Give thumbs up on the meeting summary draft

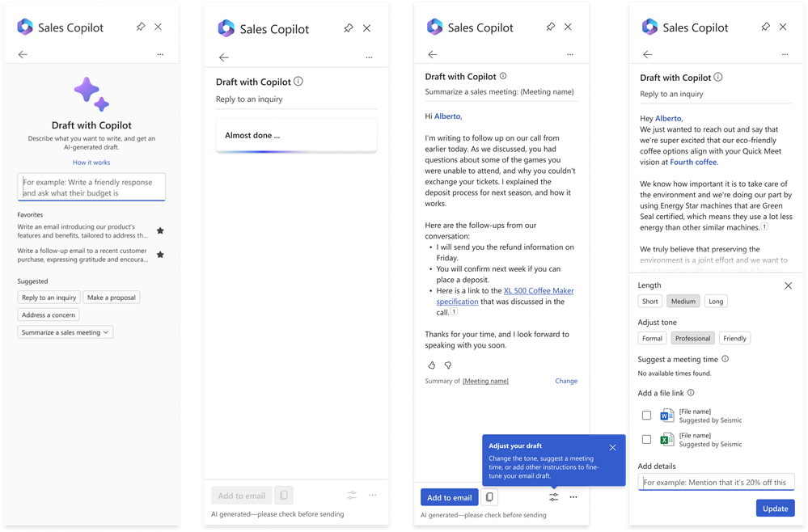pyautogui.click(x=432, y=365)
